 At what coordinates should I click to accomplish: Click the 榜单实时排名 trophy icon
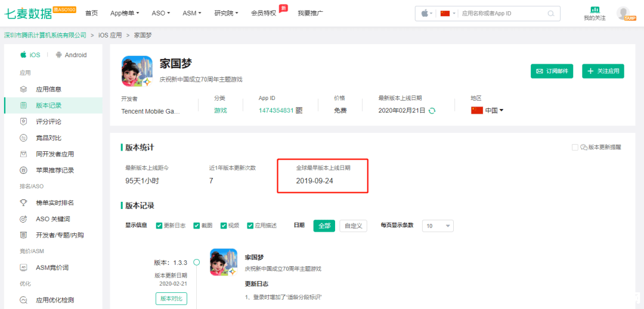(23, 202)
